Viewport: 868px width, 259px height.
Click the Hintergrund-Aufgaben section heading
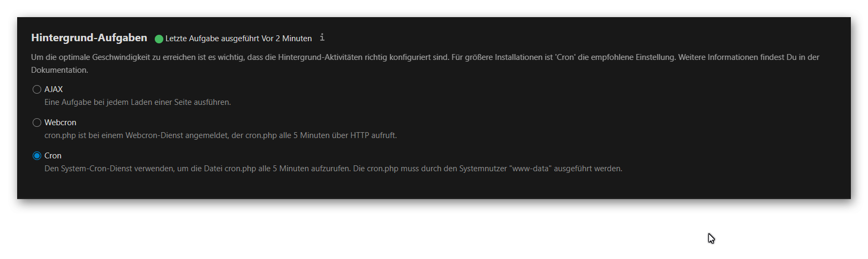[x=89, y=37]
